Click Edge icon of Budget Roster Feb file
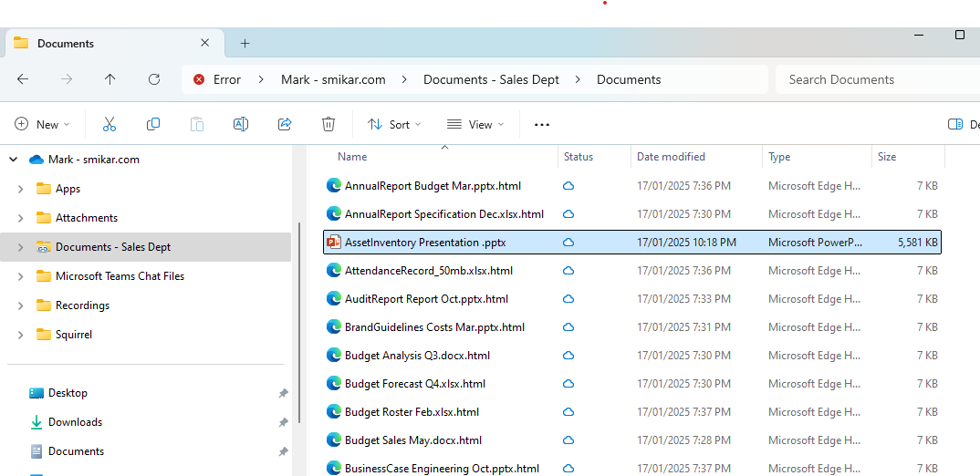 pyautogui.click(x=334, y=411)
